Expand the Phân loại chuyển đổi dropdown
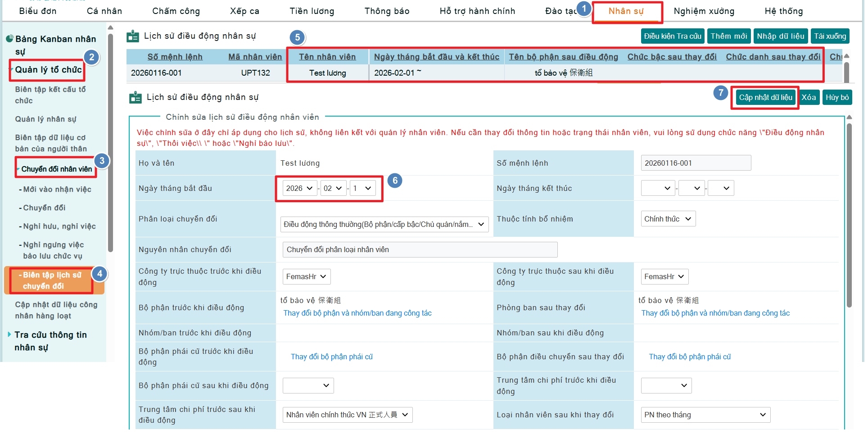Screen dimensions: 868x434 pos(384,224)
